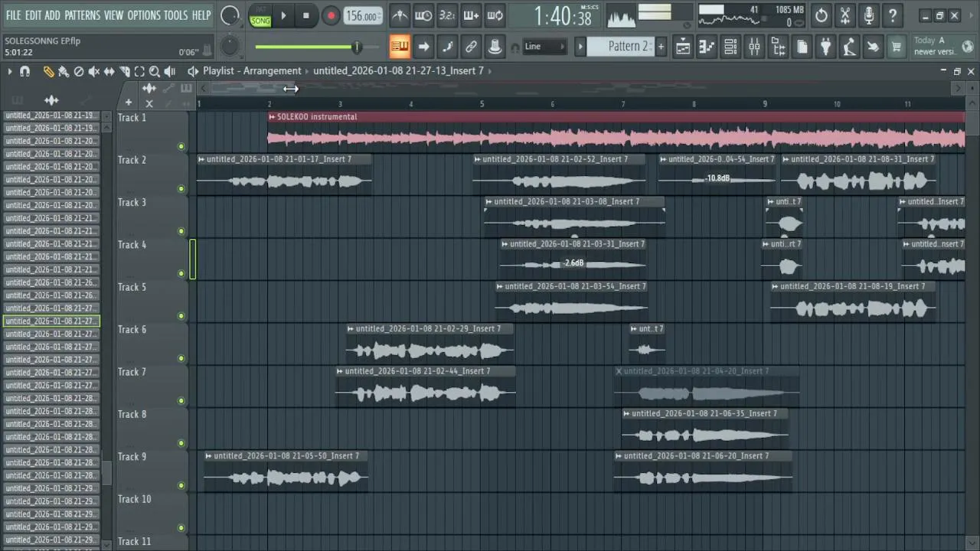Open the tempo tapper icon
This screenshot has height=551, width=980.
click(849, 47)
